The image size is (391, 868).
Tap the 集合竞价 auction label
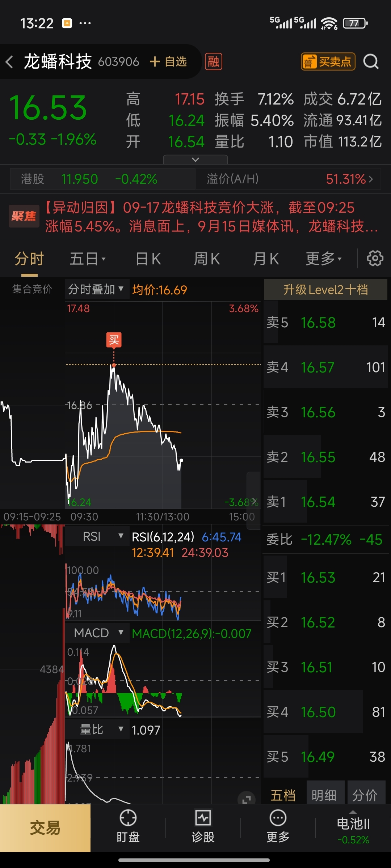coord(32,289)
